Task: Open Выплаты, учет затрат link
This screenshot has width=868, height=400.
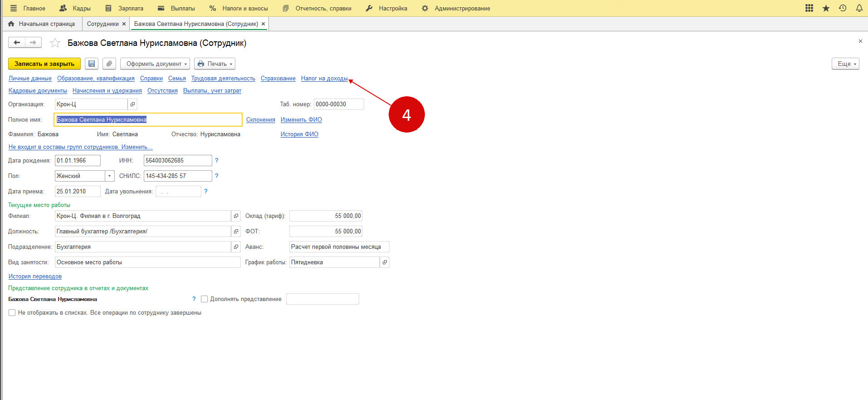Action: (x=212, y=91)
